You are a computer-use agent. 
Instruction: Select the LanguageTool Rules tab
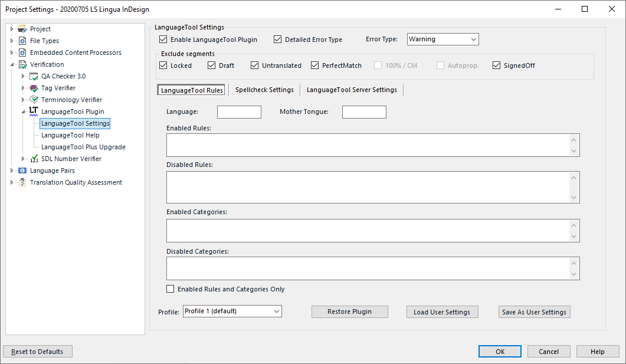(x=192, y=90)
